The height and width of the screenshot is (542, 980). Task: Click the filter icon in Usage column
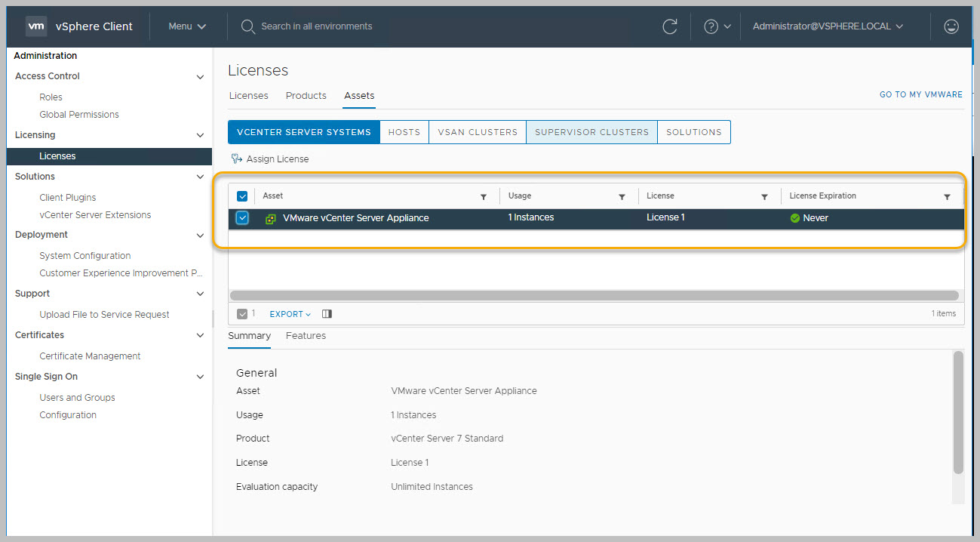tap(622, 197)
